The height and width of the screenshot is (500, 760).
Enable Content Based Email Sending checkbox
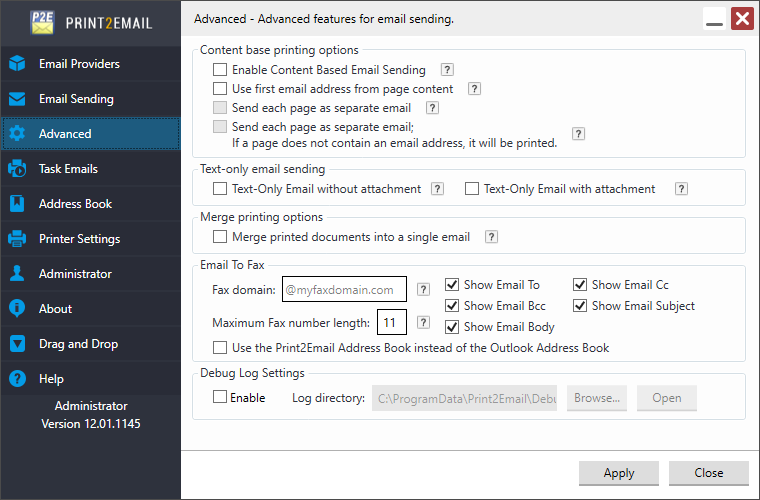coord(220,70)
